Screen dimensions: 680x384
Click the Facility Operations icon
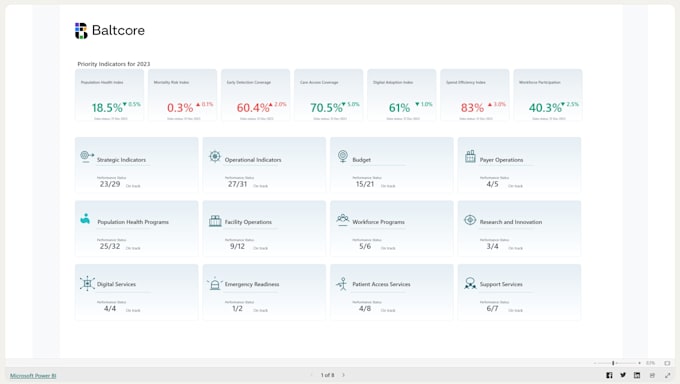point(215,220)
